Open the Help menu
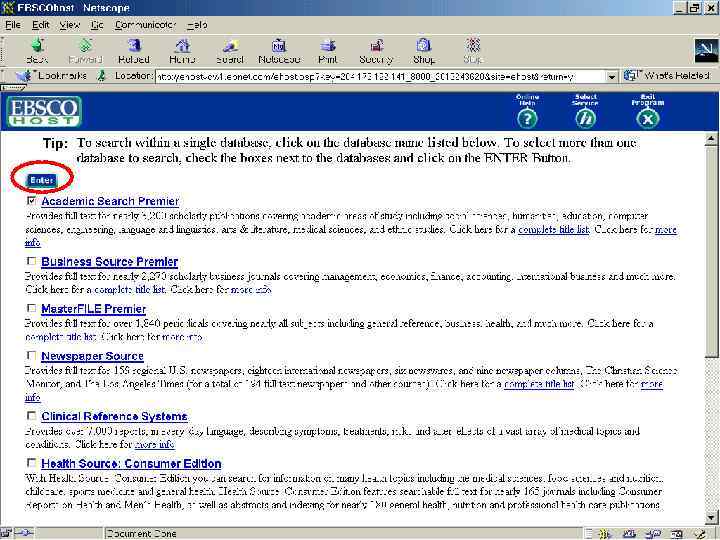This screenshot has width=720, height=540. coord(197,25)
